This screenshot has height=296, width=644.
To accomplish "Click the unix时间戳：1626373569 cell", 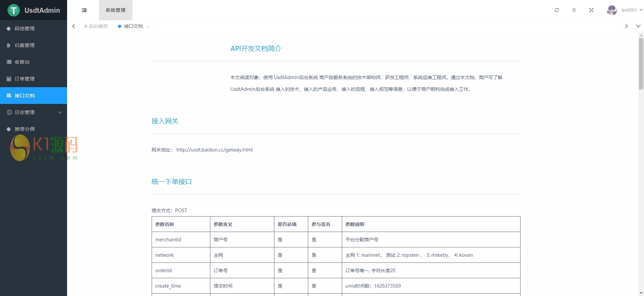I will pos(431,286).
